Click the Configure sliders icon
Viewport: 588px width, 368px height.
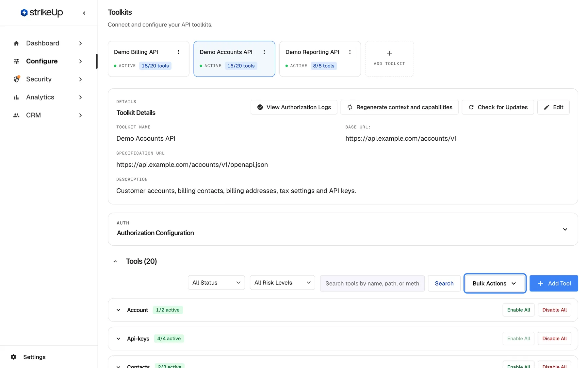click(16, 61)
